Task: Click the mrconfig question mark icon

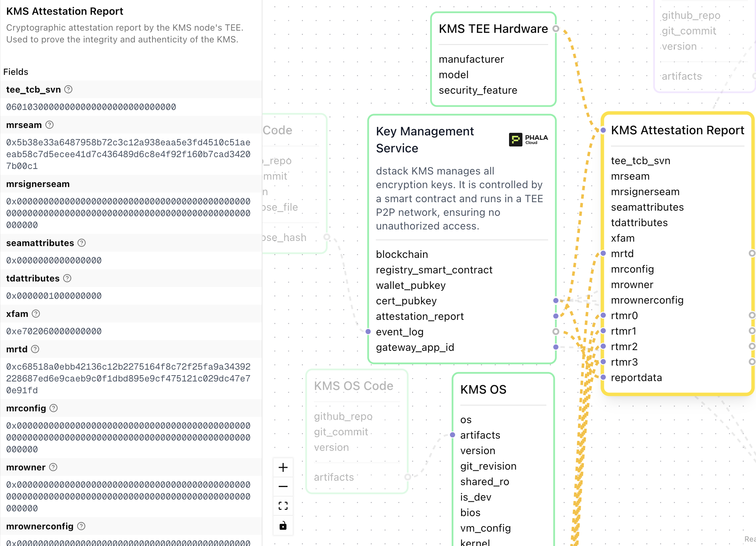Action: click(54, 408)
